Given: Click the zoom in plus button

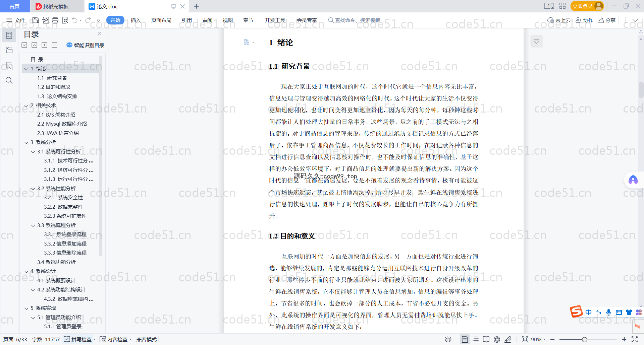Looking at the screenshot, I should click(624, 339).
